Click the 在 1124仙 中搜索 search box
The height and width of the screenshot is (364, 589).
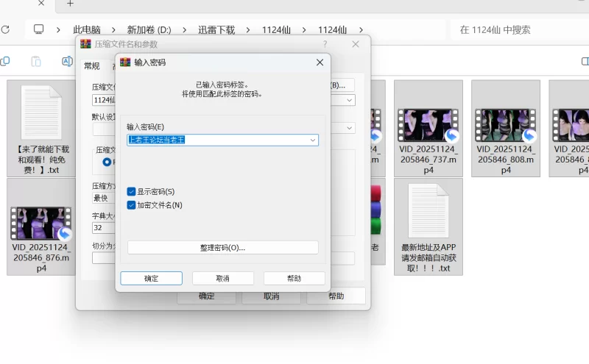520,29
